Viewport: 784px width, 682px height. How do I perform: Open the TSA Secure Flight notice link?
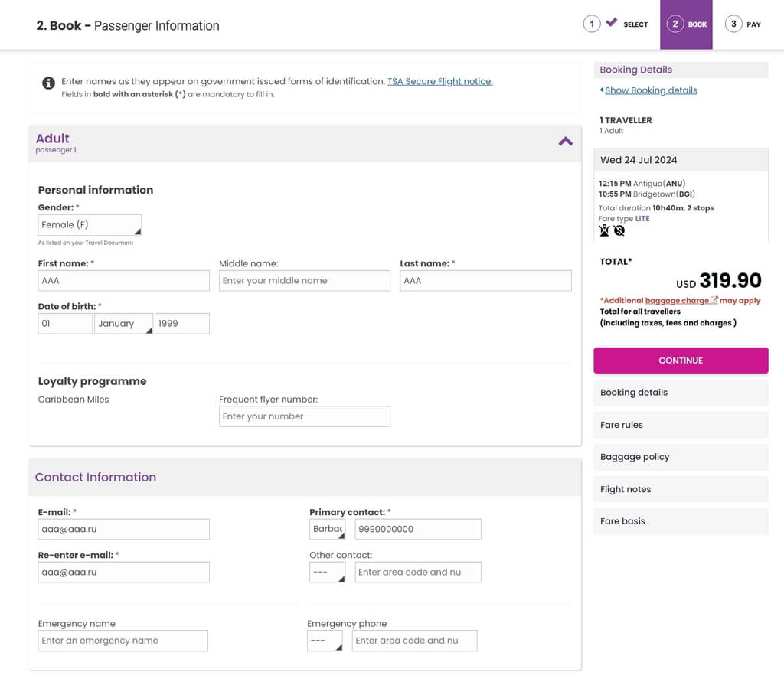(440, 81)
